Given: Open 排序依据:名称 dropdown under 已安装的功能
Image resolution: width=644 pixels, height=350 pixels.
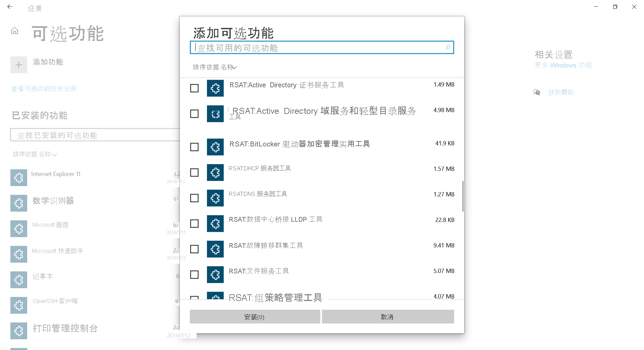Looking at the screenshot, I should [35, 154].
